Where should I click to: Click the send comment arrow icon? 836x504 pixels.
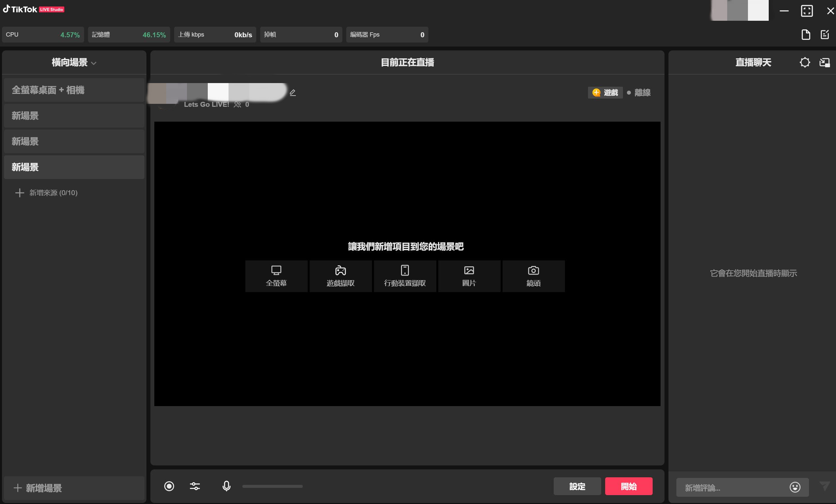tap(824, 486)
